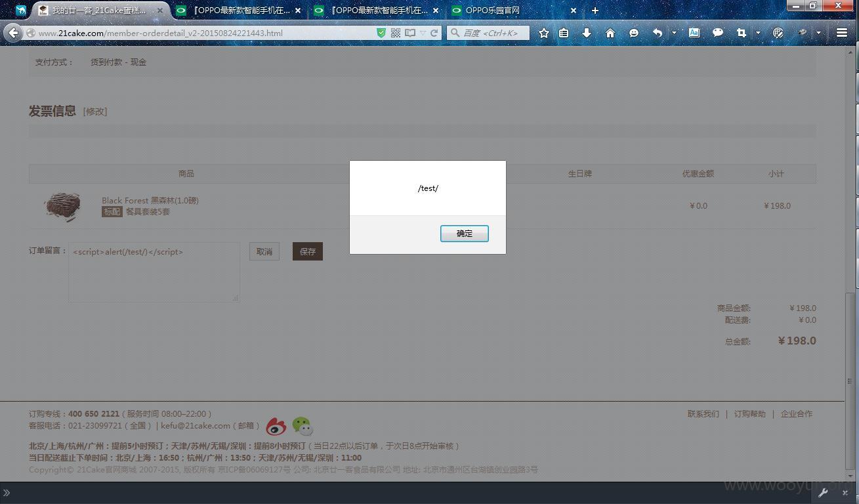This screenshot has width=859, height=504.
Task: Open the downloads arrow icon
Action: tap(587, 33)
